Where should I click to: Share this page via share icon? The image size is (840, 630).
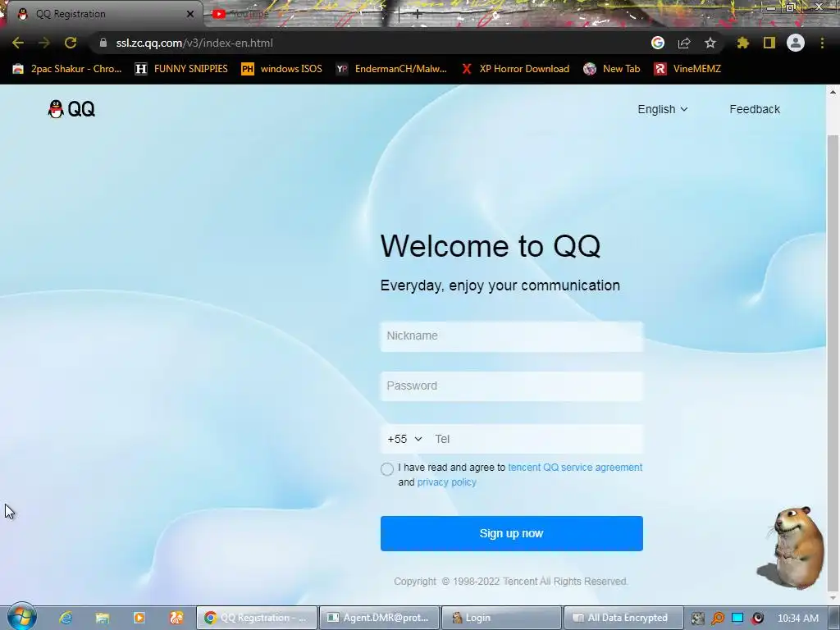pyautogui.click(x=684, y=43)
